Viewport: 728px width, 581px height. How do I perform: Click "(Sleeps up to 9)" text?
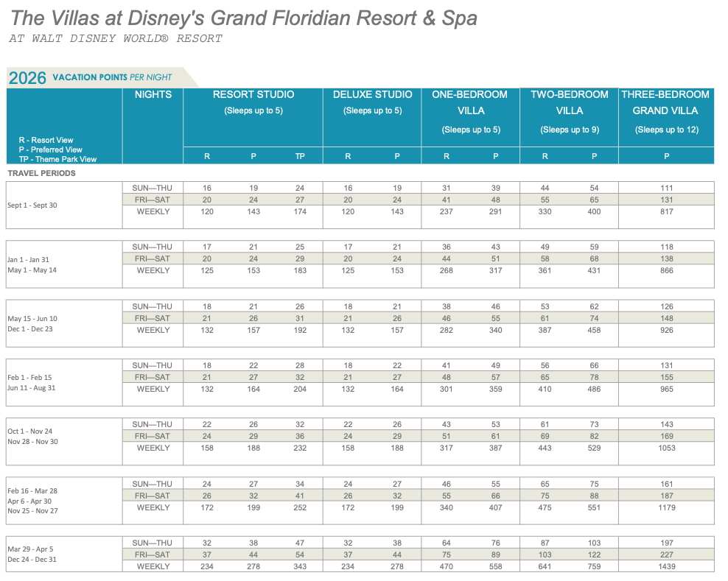(570, 130)
